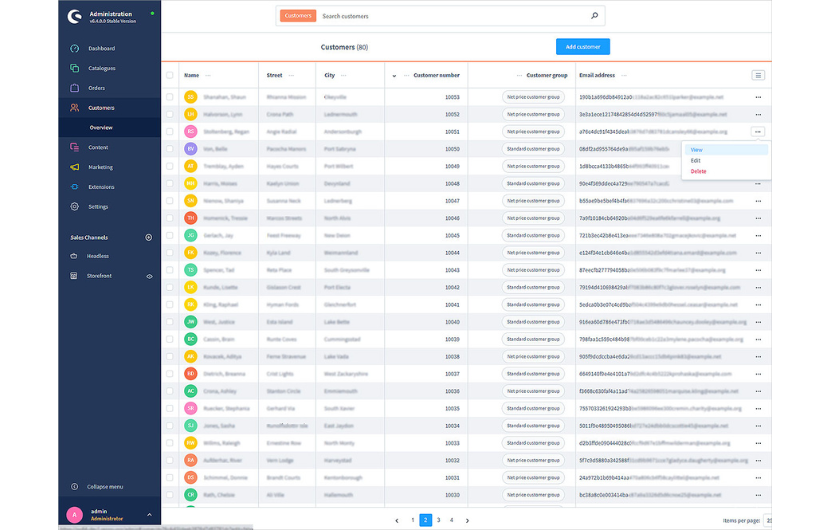Image resolution: width=830 pixels, height=530 pixels.
Task: Open the Dashboard icon in sidebar
Action: (x=74, y=48)
